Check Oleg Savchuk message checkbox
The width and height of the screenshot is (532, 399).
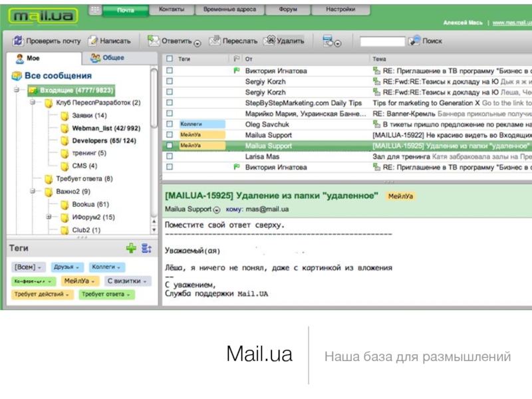click(x=170, y=124)
